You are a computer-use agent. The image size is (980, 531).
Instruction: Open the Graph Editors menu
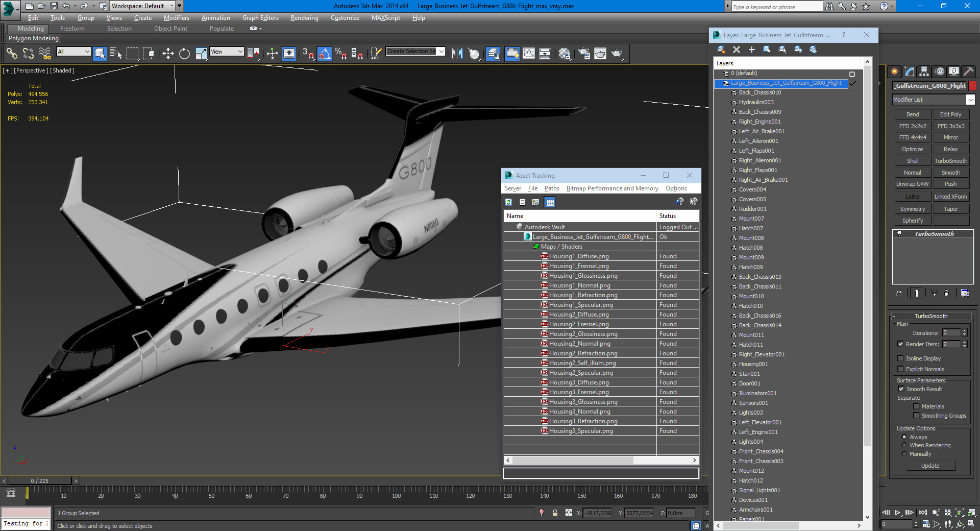coord(260,17)
